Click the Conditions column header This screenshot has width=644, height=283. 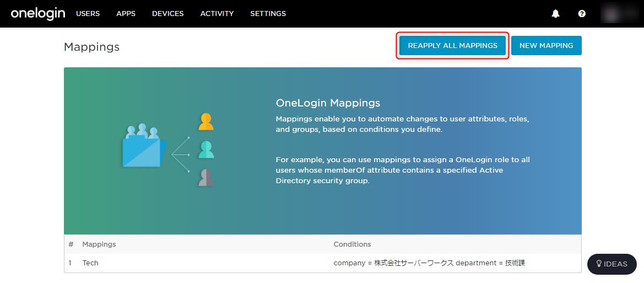[352, 244]
